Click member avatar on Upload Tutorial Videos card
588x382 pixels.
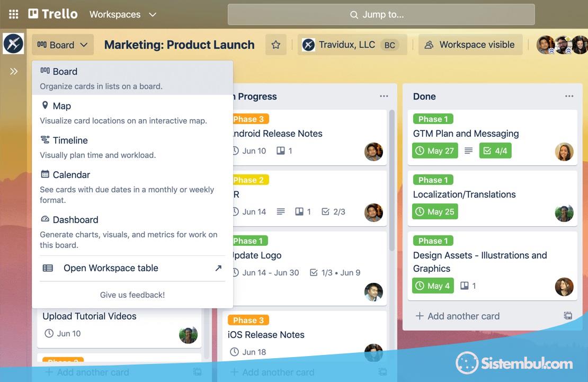[188, 335]
